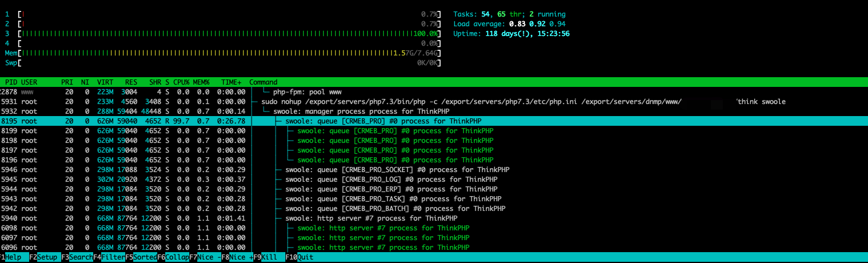868x263 pixels.
Task: Click the CPU 4 usage meter
Action: 229,43
